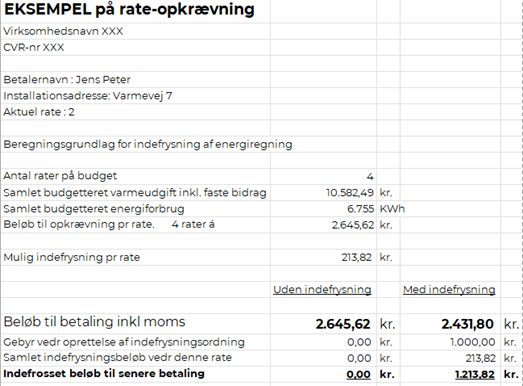Select Beregningsgrundlag for indefrysning af energiregning cell
523x386 pixels.
point(148,144)
